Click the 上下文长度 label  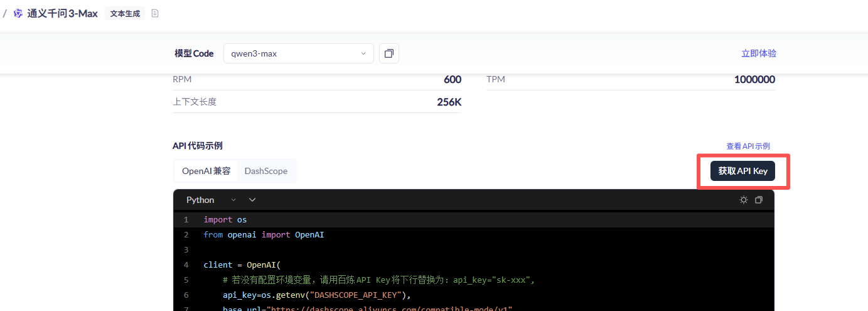point(195,102)
